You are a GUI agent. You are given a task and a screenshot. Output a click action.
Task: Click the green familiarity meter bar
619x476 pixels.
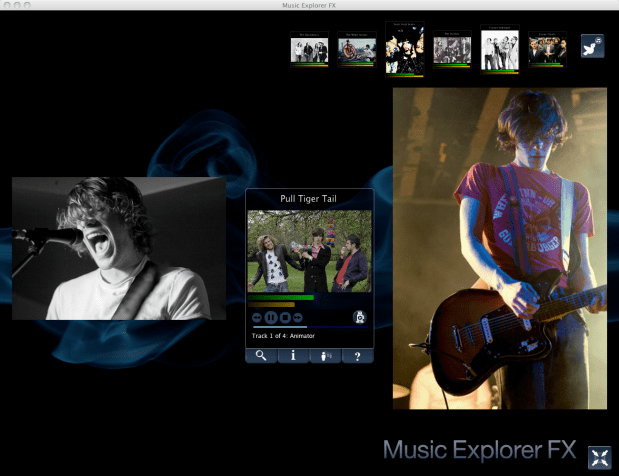281,297
